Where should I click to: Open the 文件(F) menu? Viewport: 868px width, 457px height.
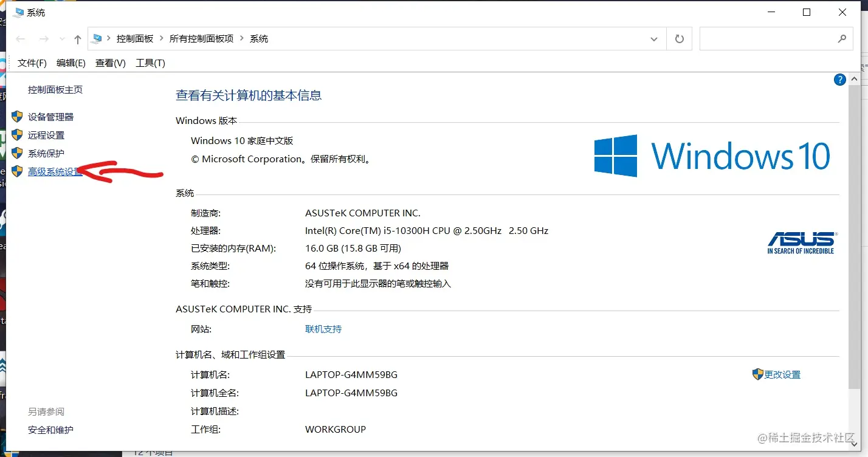pyautogui.click(x=32, y=63)
